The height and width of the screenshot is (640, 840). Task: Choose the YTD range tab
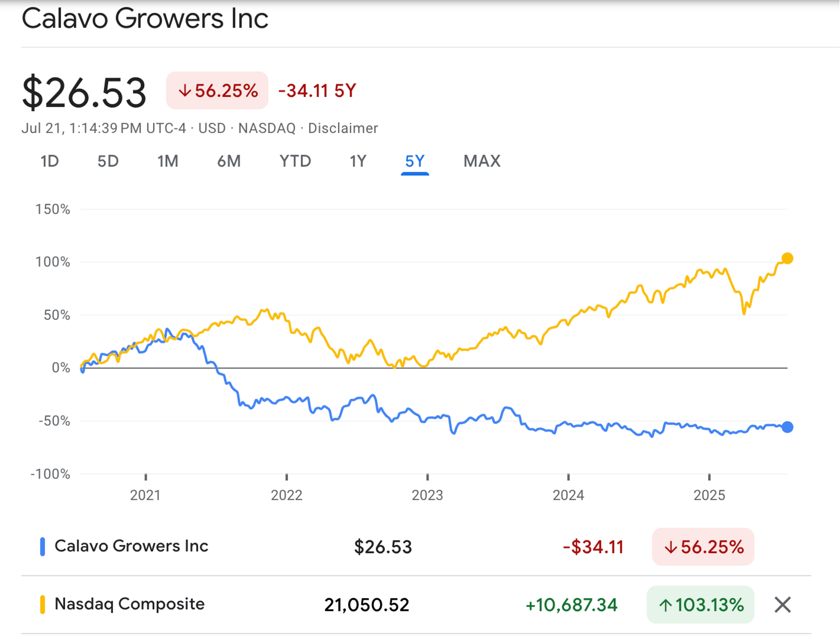295,161
